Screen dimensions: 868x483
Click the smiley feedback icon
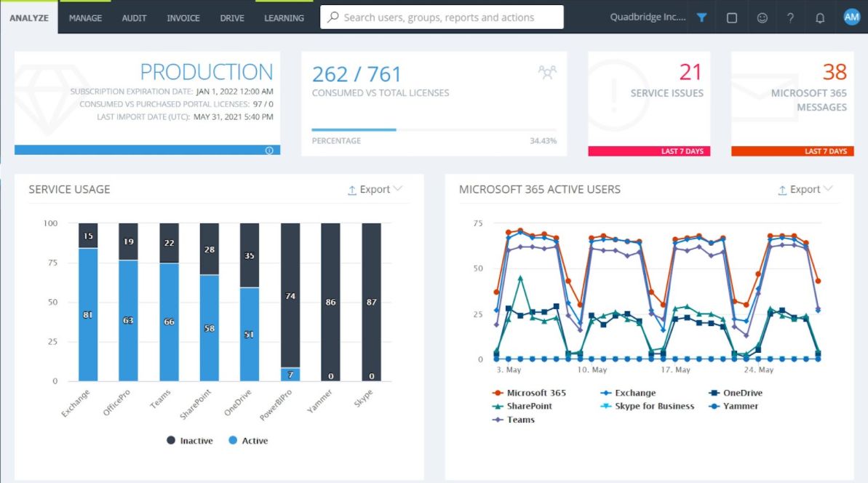point(761,17)
